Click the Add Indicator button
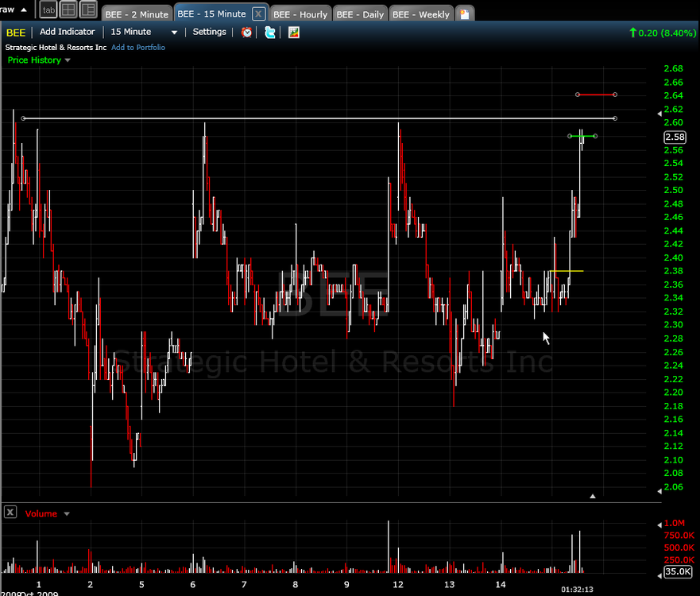 [x=68, y=32]
